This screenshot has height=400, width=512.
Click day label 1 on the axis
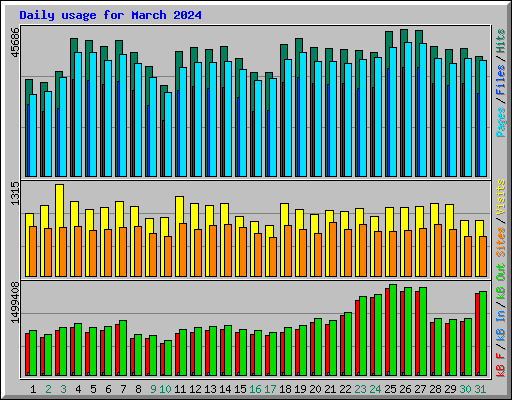[33, 389]
